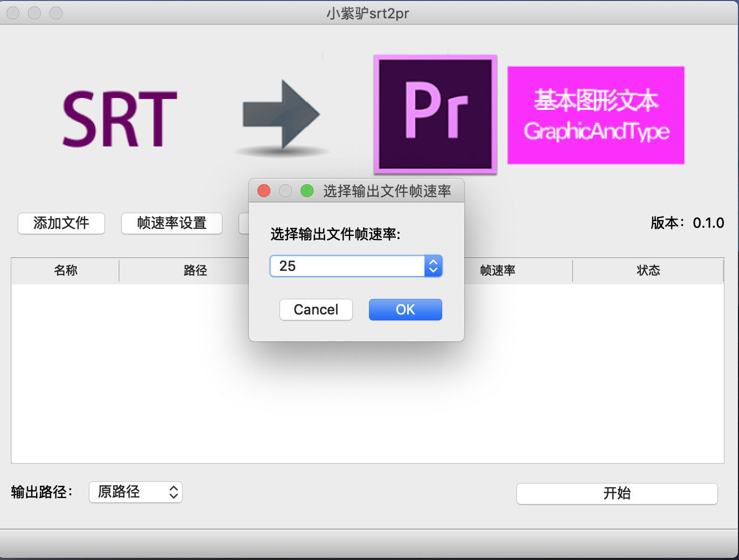
Task: Click the 输出路径: label
Action: [41, 492]
